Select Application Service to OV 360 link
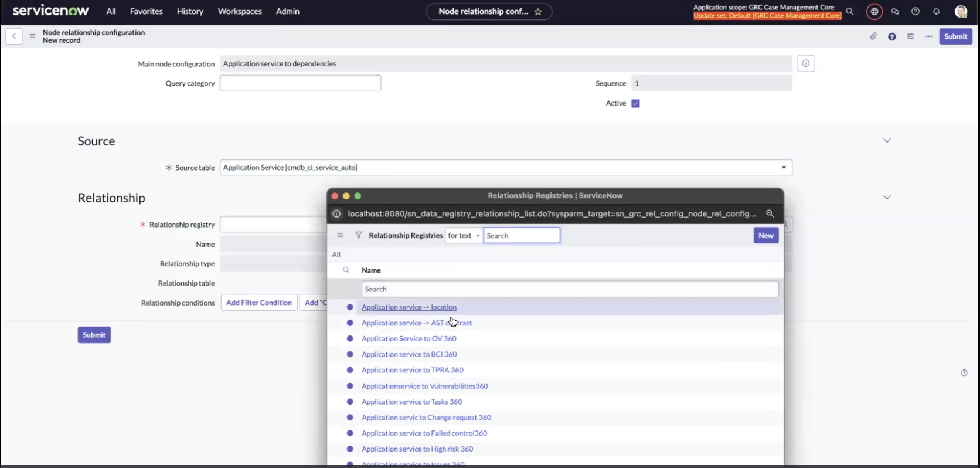The image size is (980, 468). pyautogui.click(x=409, y=339)
